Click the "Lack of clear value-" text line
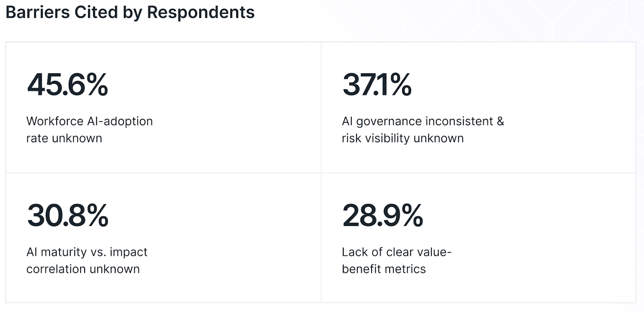The height and width of the screenshot is (311, 644). 396,252
